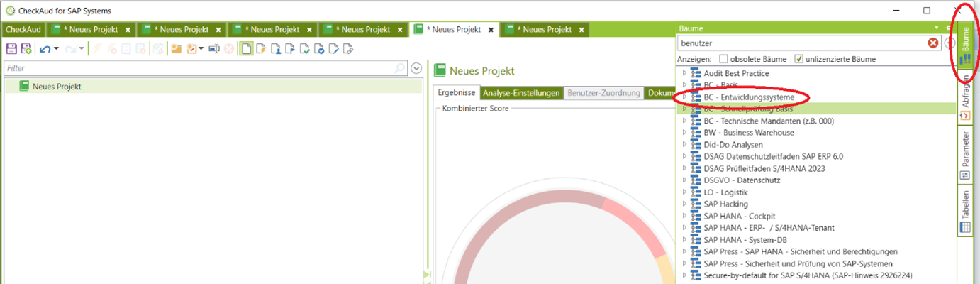Click the rename field toolbar icon

tap(213, 49)
